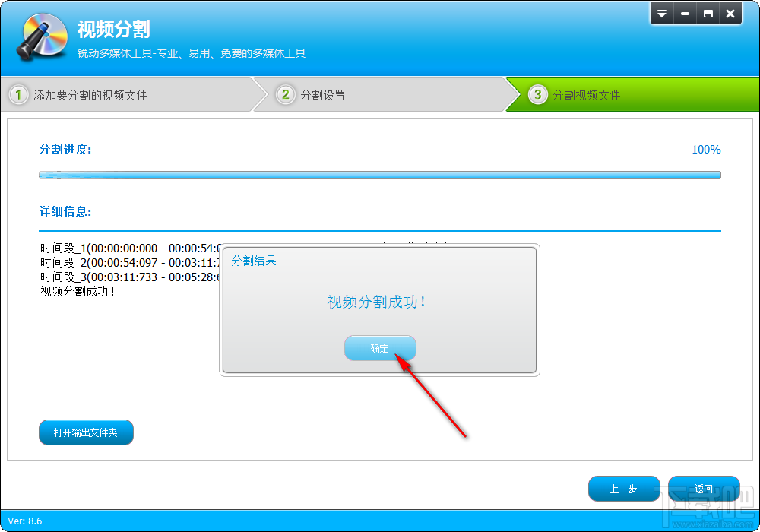Viewport: 760px width, 532px height.
Task: Close the 视频分割 window
Action: point(730,14)
